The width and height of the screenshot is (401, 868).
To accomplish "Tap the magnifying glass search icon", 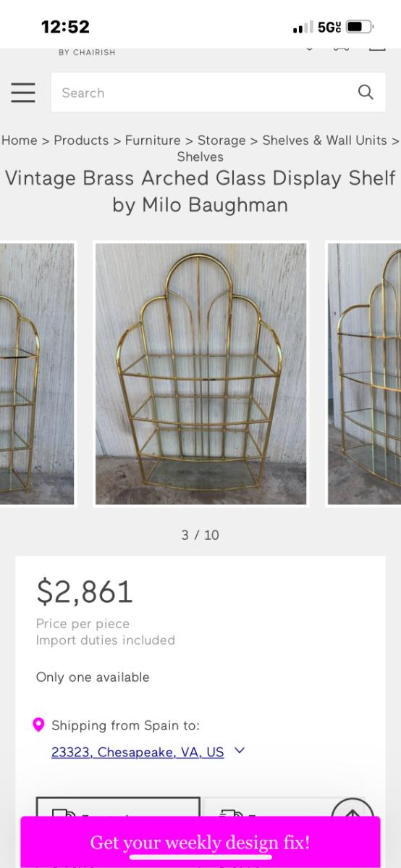I will 366,92.
